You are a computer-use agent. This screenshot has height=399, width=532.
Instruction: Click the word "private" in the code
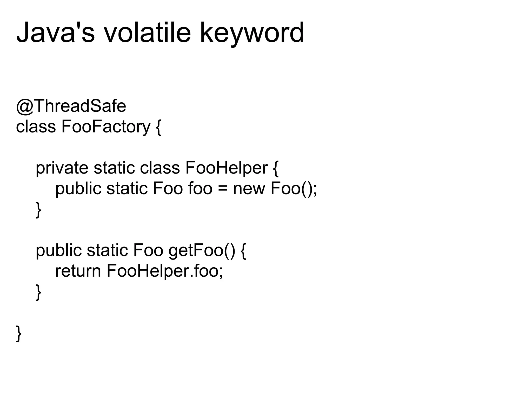tap(62, 168)
